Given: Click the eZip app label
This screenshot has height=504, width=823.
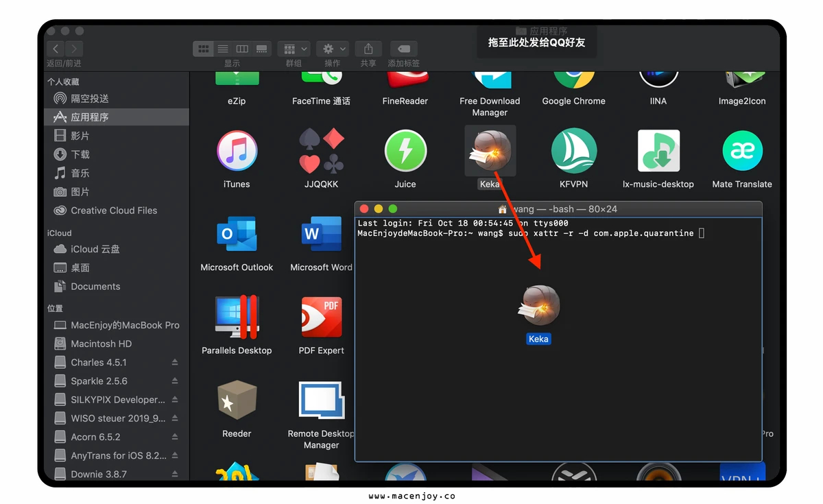Looking at the screenshot, I should (237, 101).
